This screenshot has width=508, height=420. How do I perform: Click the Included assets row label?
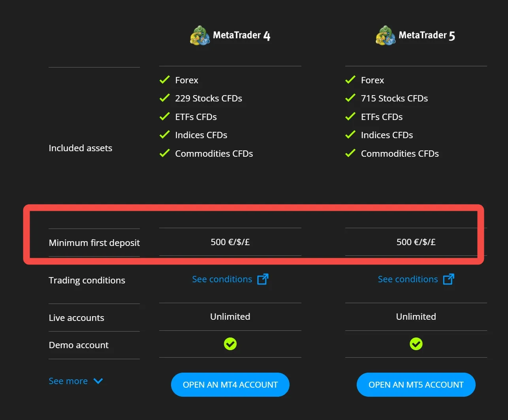click(81, 148)
